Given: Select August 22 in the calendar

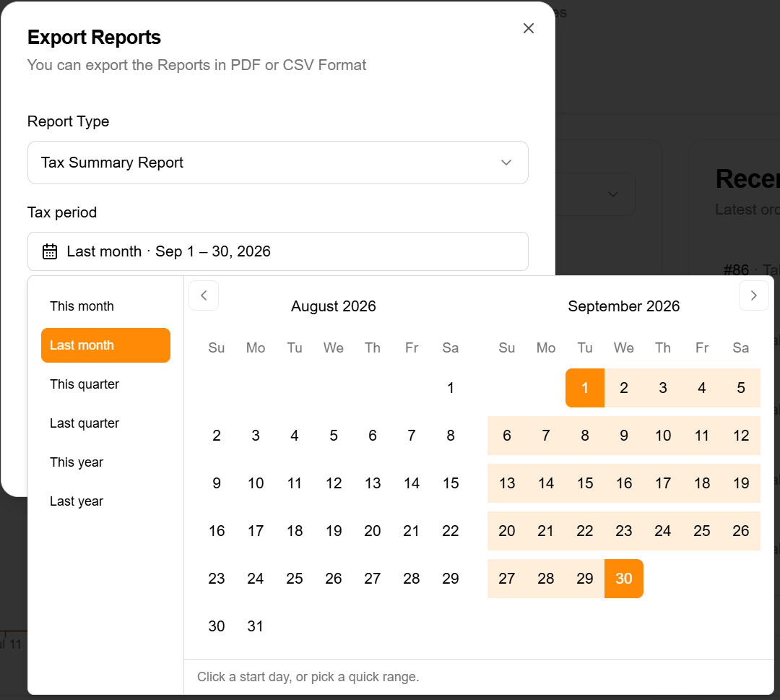Looking at the screenshot, I should pos(451,531).
